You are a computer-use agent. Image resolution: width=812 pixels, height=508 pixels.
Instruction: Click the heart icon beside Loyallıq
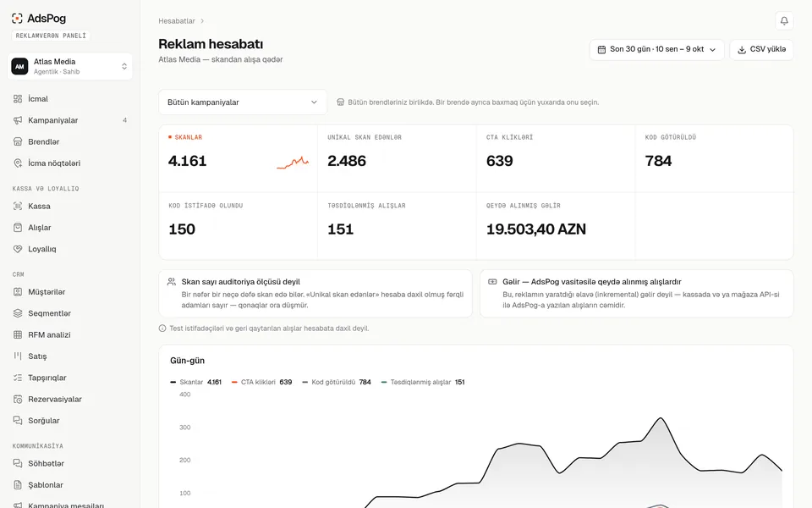tap(18, 249)
